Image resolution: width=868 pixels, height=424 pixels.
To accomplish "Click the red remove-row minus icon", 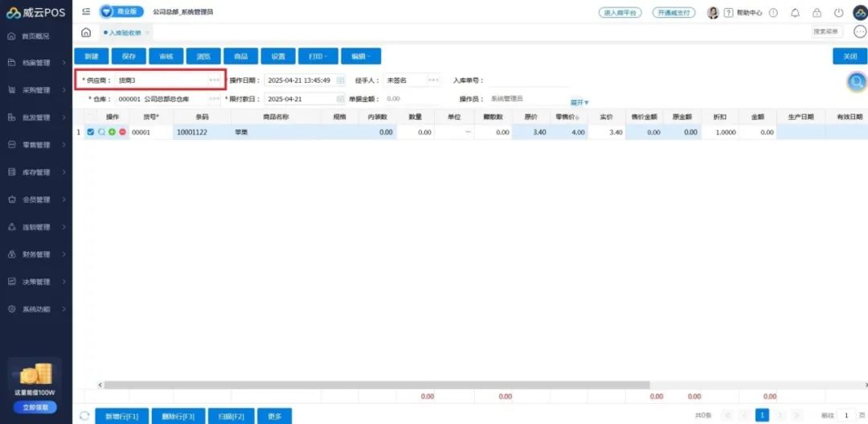I will tap(122, 133).
